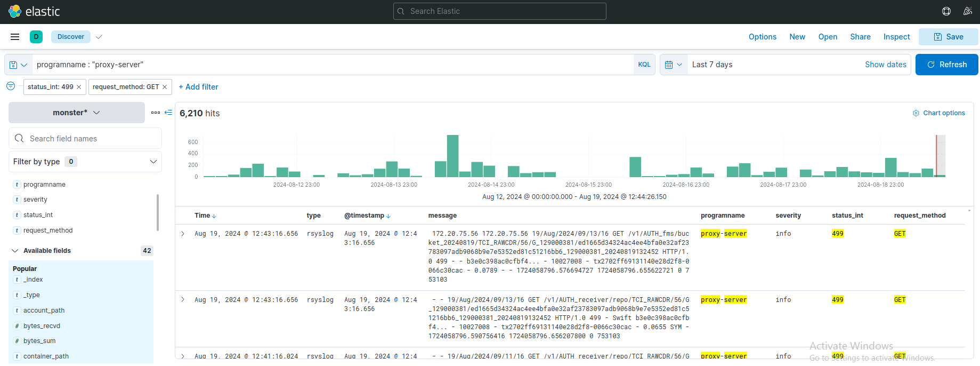Open the saved query menu icon
The width and height of the screenshot is (980, 366).
[x=18, y=65]
